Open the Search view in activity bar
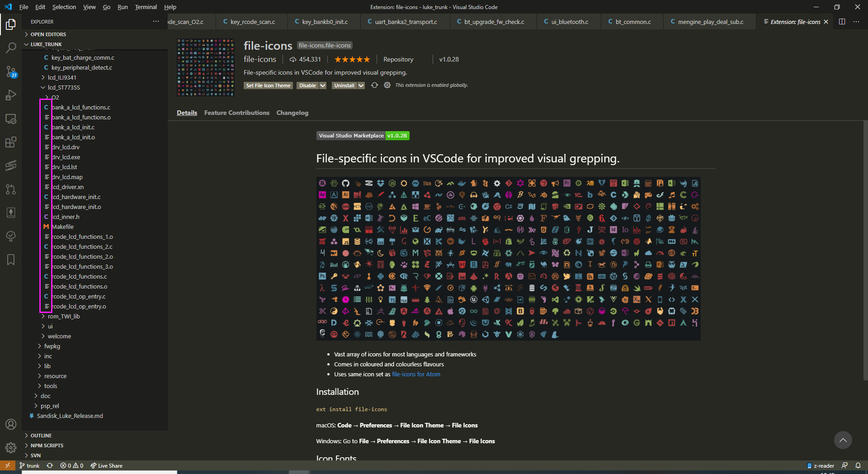The height and width of the screenshot is (474, 868). click(x=11, y=47)
